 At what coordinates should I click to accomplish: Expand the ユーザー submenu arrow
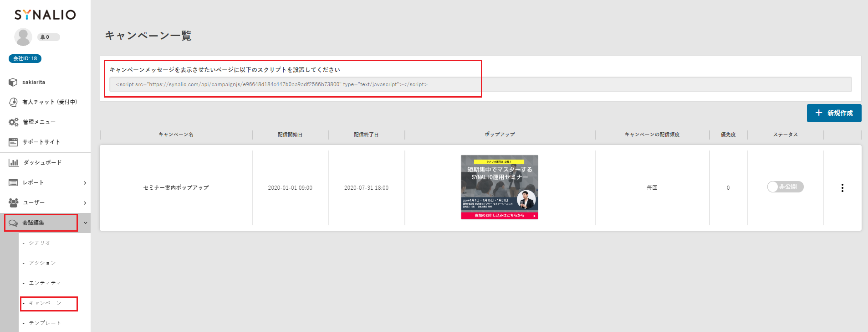[x=85, y=203]
